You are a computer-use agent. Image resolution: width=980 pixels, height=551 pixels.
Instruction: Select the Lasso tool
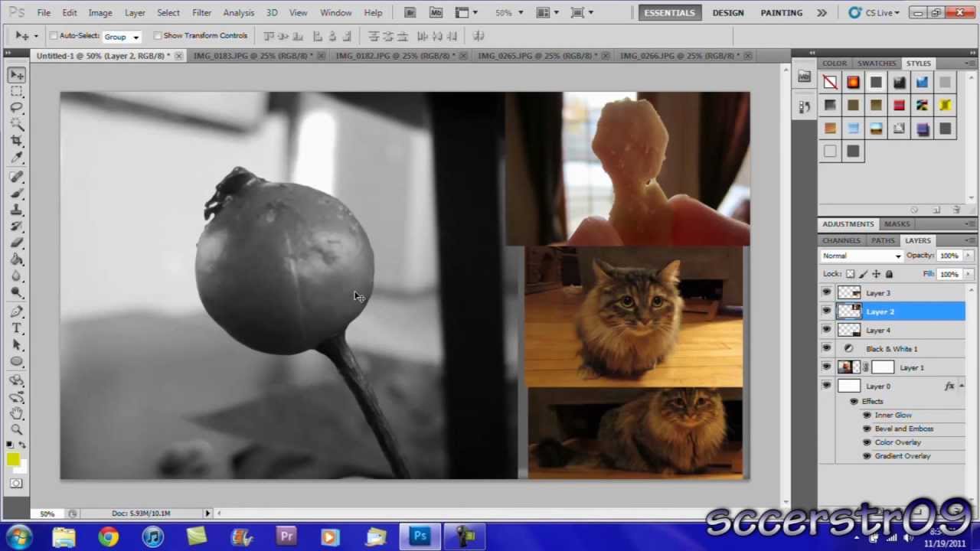click(17, 109)
